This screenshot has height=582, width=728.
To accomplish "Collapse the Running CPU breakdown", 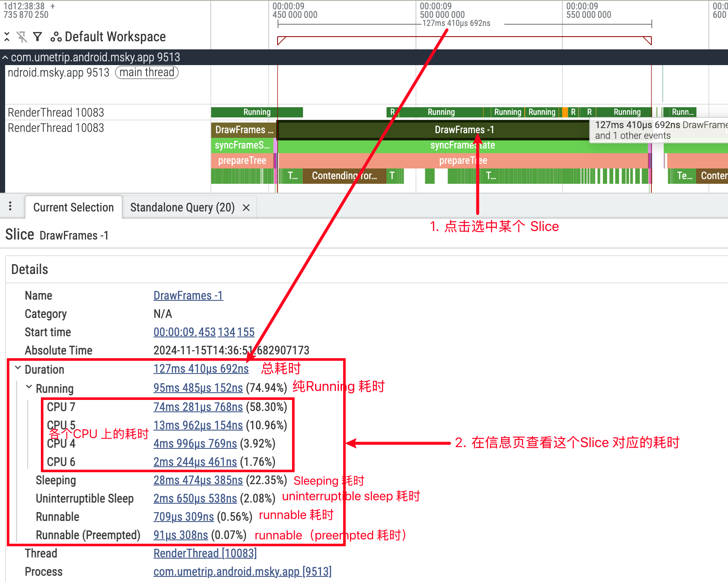I will [x=29, y=387].
